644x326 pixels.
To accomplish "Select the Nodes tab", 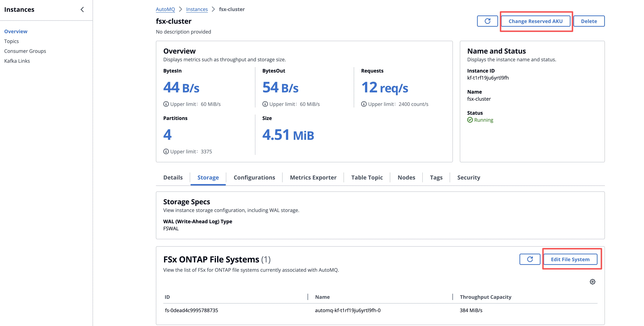I will (406, 178).
